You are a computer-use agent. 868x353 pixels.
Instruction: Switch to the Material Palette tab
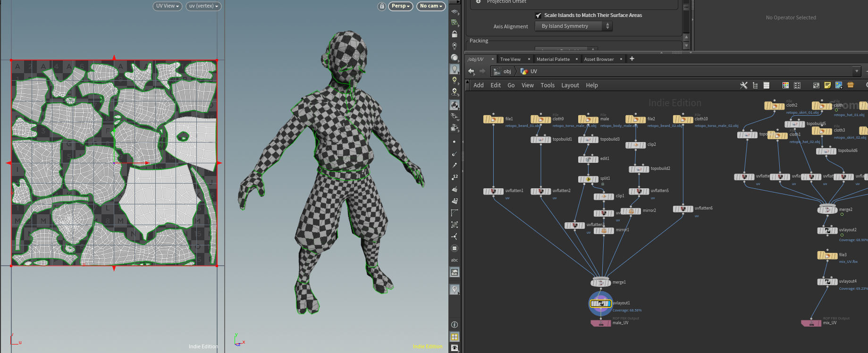[x=553, y=59]
